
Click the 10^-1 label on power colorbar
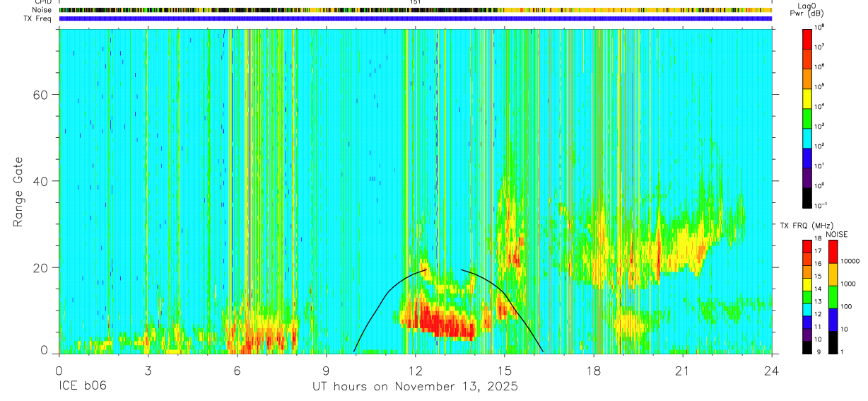pos(820,205)
